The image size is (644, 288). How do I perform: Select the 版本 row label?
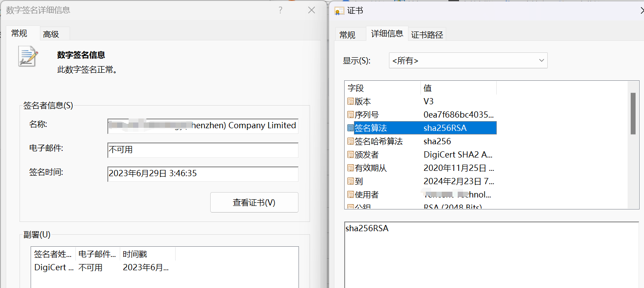point(363,102)
